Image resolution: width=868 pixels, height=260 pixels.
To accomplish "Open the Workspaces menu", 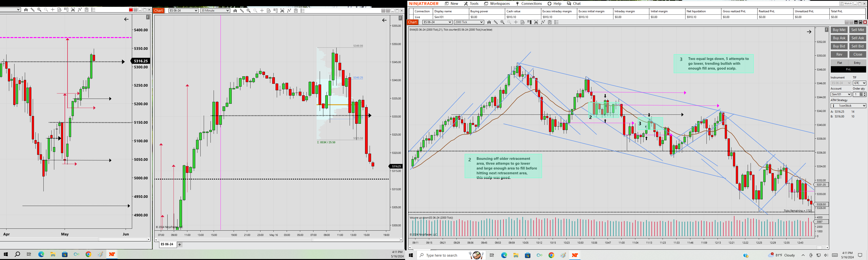I will (x=497, y=4).
